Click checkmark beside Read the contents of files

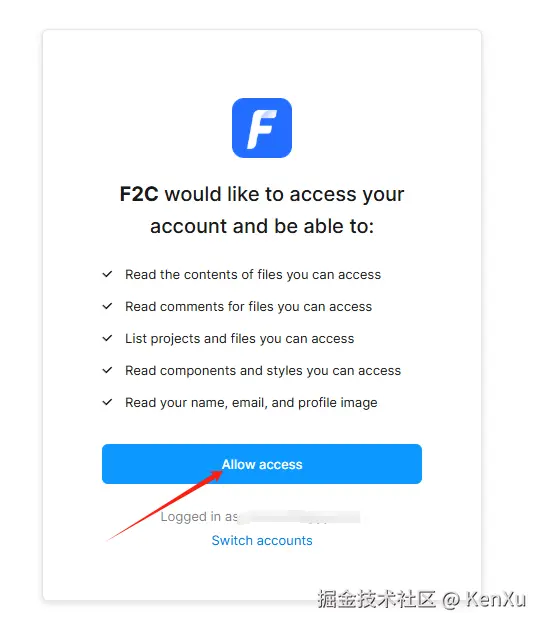[x=107, y=274]
